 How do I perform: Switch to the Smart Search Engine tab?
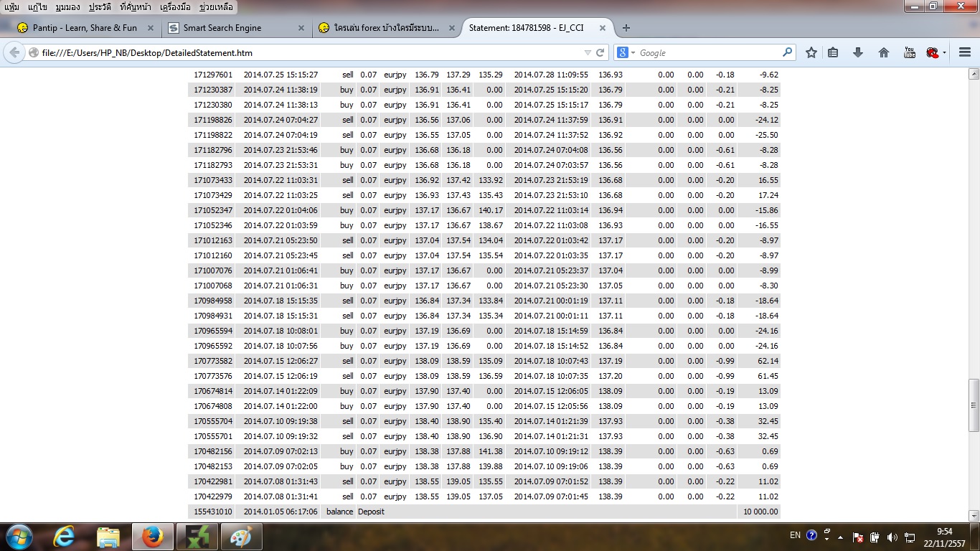pos(236,28)
